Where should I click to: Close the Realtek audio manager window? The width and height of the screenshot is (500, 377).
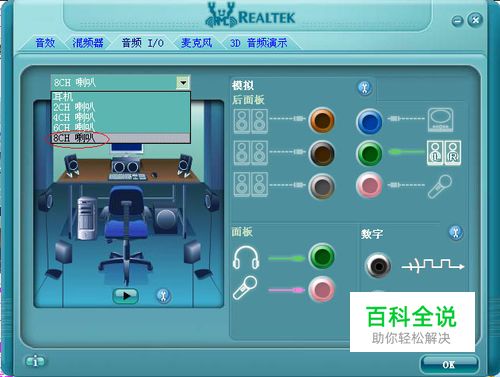(x=475, y=20)
